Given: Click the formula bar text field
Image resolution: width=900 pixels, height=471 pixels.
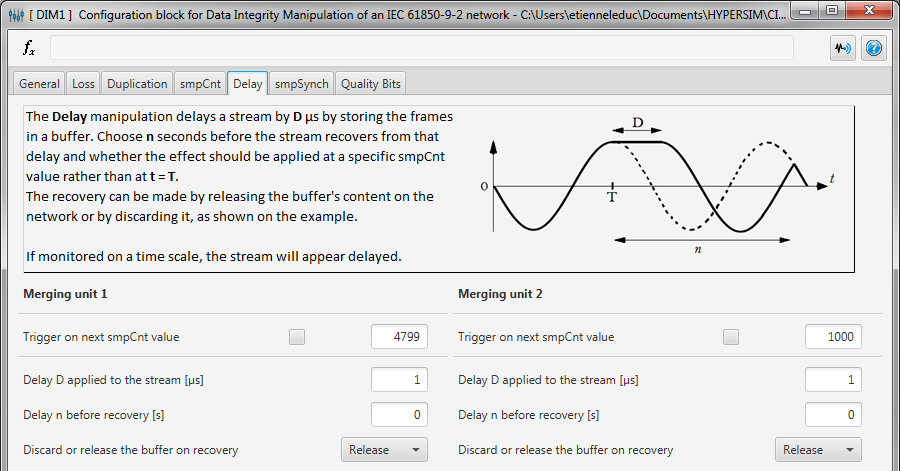Looking at the screenshot, I should 420,48.
